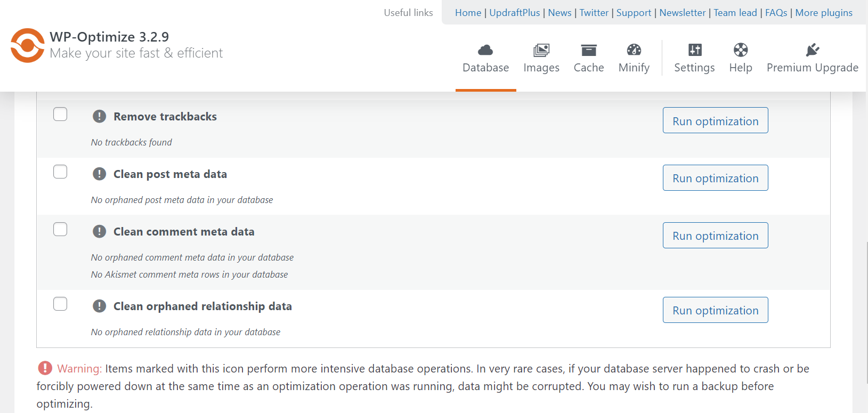Screen dimensions: 868x413
Task: Visit the FAQs link
Action: pyautogui.click(x=776, y=13)
